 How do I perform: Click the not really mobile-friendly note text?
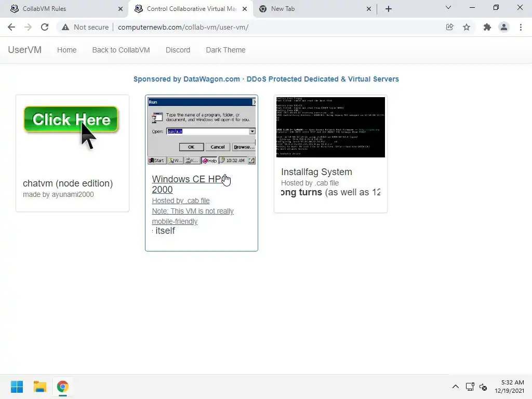click(x=193, y=216)
